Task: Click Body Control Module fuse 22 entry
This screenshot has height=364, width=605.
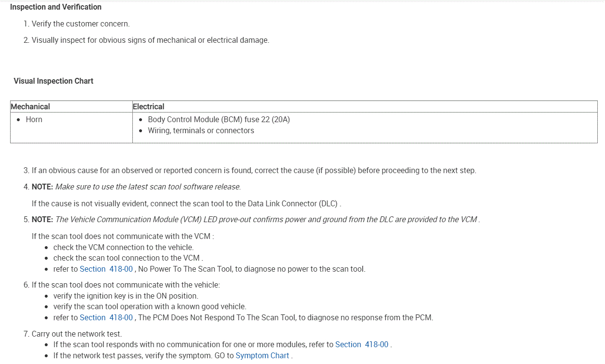Action: click(x=219, y=120)
